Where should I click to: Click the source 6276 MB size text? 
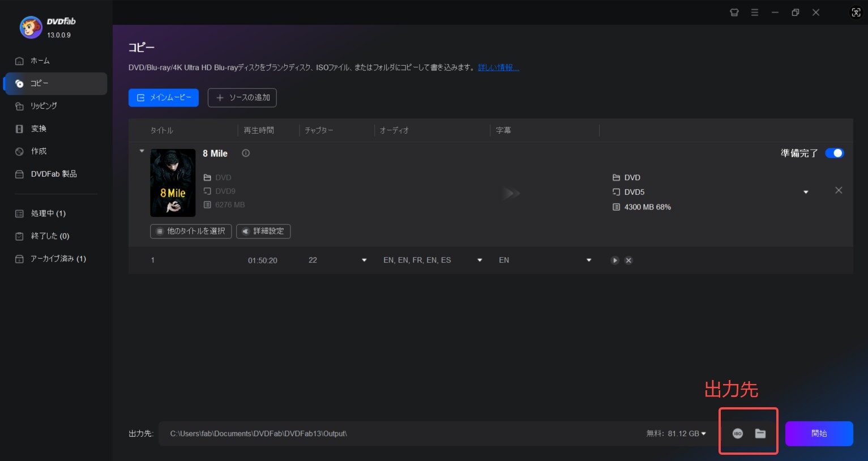coord(230,204)
